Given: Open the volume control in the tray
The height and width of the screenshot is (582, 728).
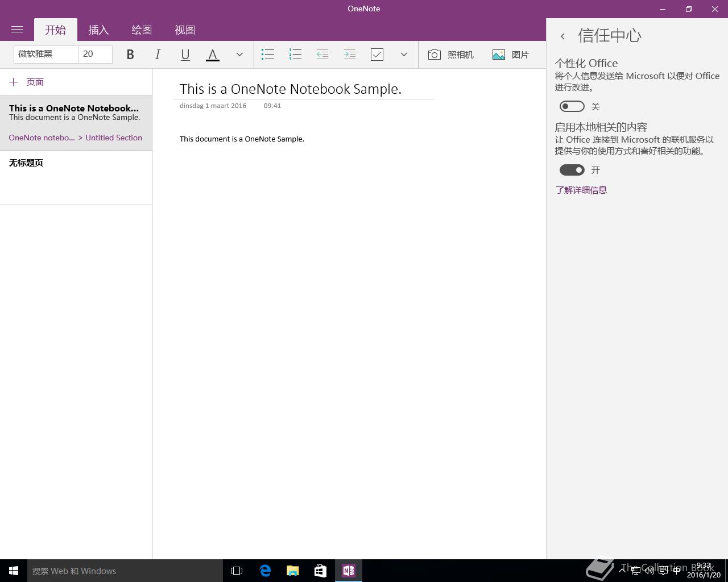Looking at the screenshot, I should pyautogui.click(x=650, y=570).
